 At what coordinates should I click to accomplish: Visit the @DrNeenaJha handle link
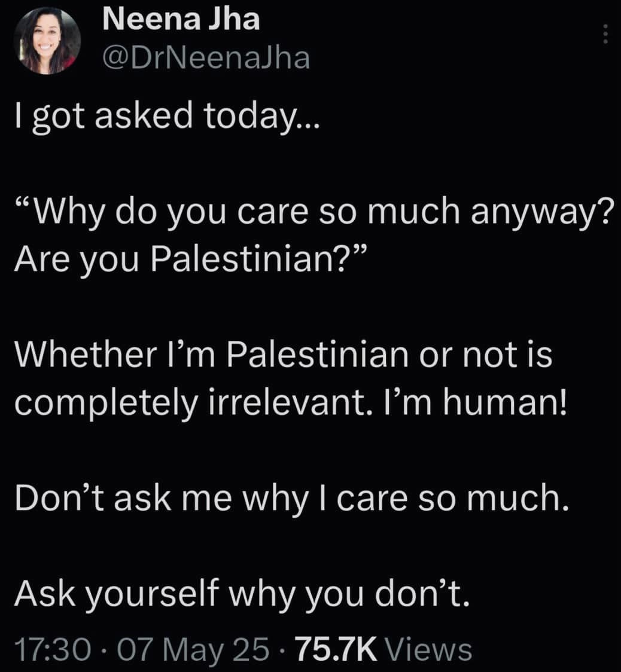206,58
